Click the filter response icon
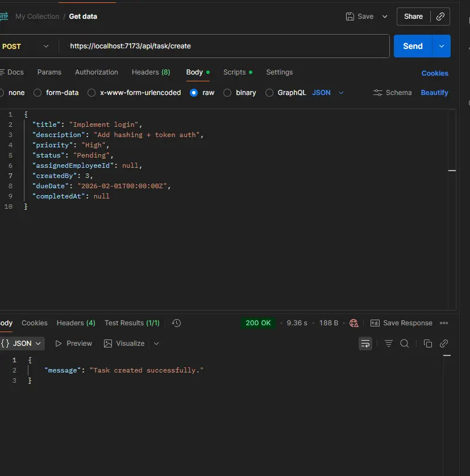 (389, 343)
